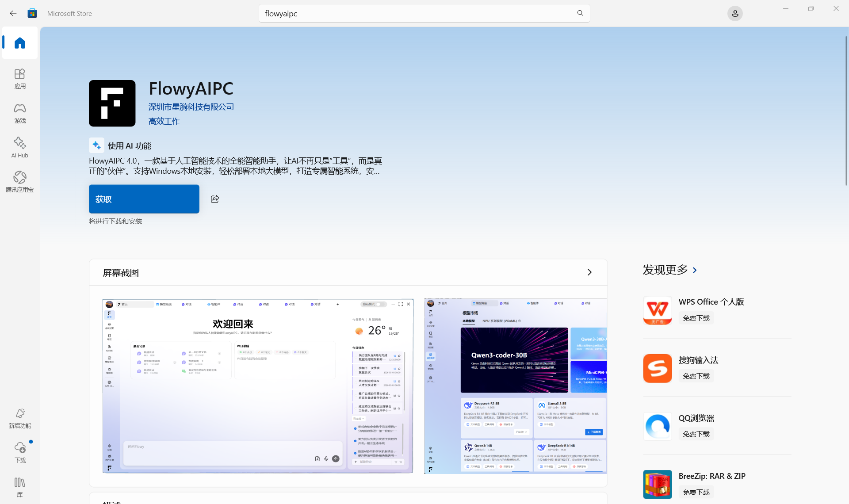Open the 应用 apps section
The height and width of the screenshot is (504, 849).
tap(20, 78)
